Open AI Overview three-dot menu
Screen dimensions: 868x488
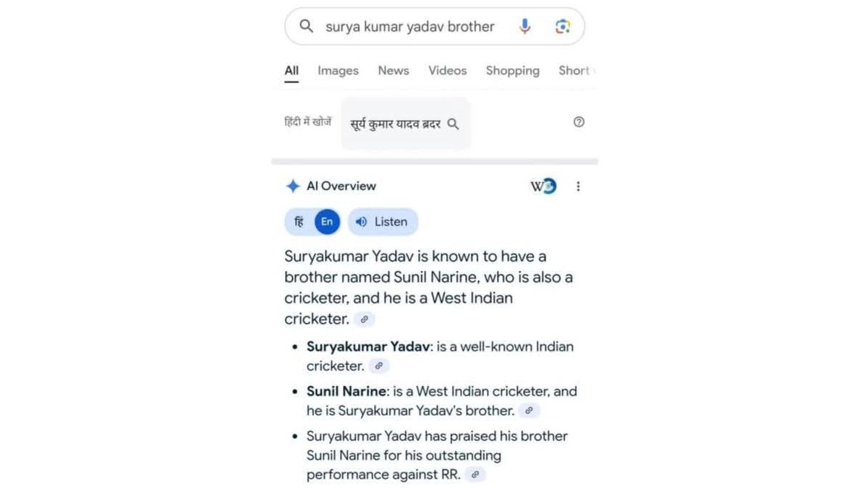click(578, 187)
